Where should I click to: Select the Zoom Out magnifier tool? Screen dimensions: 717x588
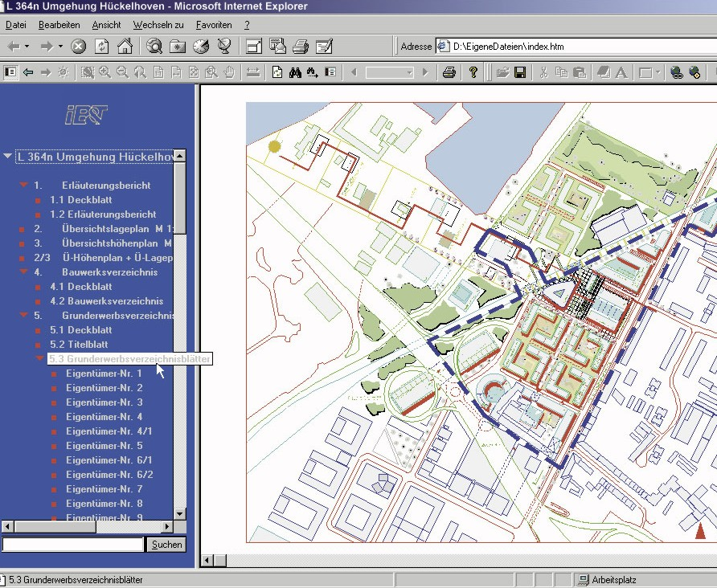122,72
